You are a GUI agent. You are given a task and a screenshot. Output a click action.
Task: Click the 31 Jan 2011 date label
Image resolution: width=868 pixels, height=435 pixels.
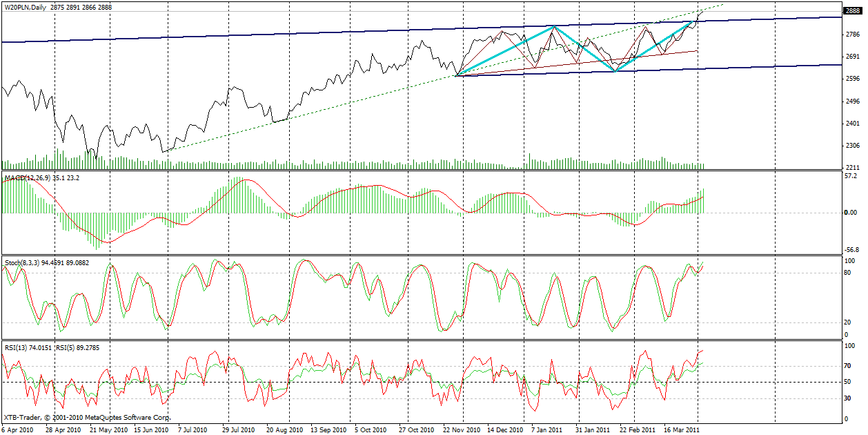(x=593, y=429)
